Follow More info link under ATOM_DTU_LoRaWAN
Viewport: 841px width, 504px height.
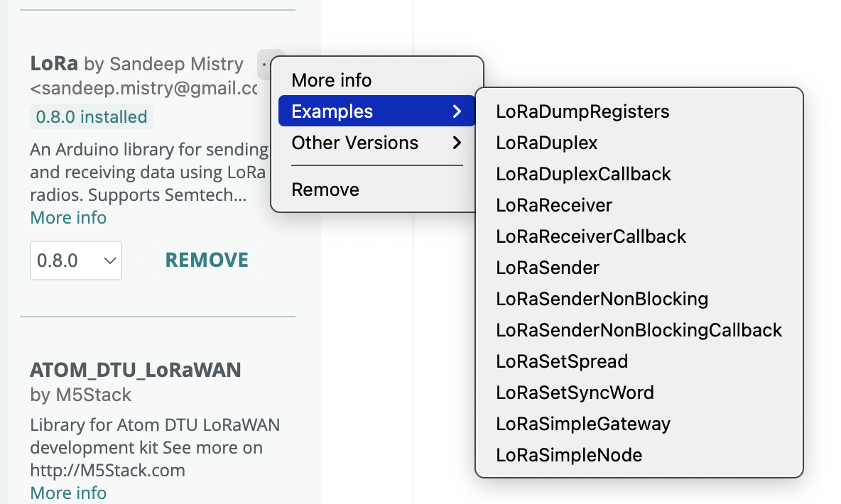point(68,493)
